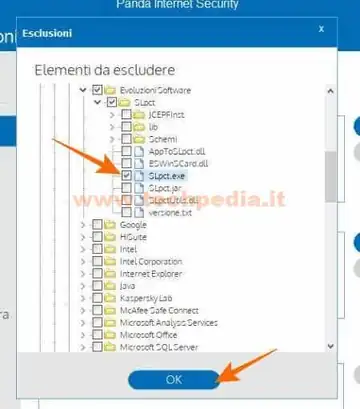Expand the Java folder node
This screenshot has height=409, width=360.
click(x=83, y=286)
